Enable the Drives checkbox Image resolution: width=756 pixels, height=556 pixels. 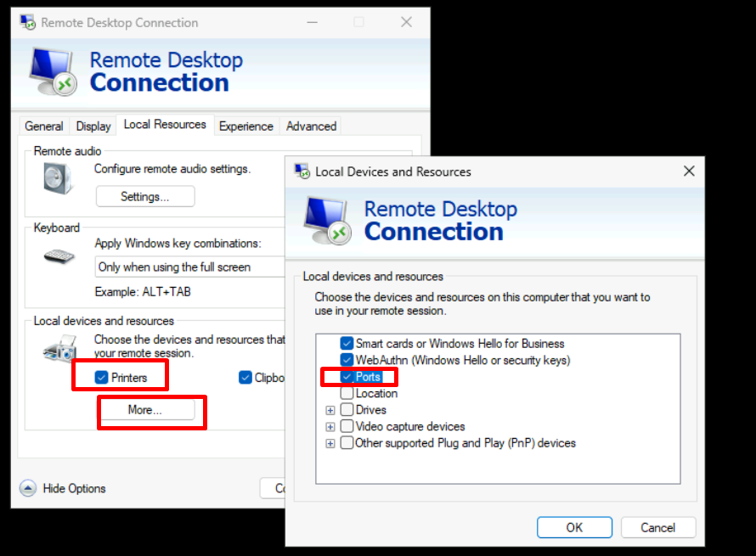(x=347, y=409)
